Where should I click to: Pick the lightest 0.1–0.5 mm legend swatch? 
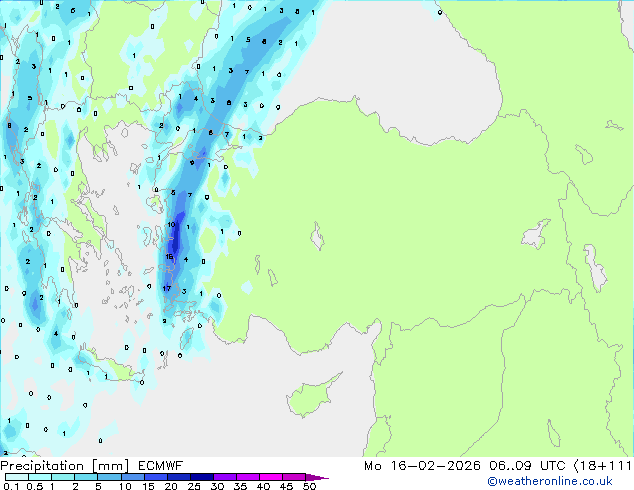click(17, 477)
